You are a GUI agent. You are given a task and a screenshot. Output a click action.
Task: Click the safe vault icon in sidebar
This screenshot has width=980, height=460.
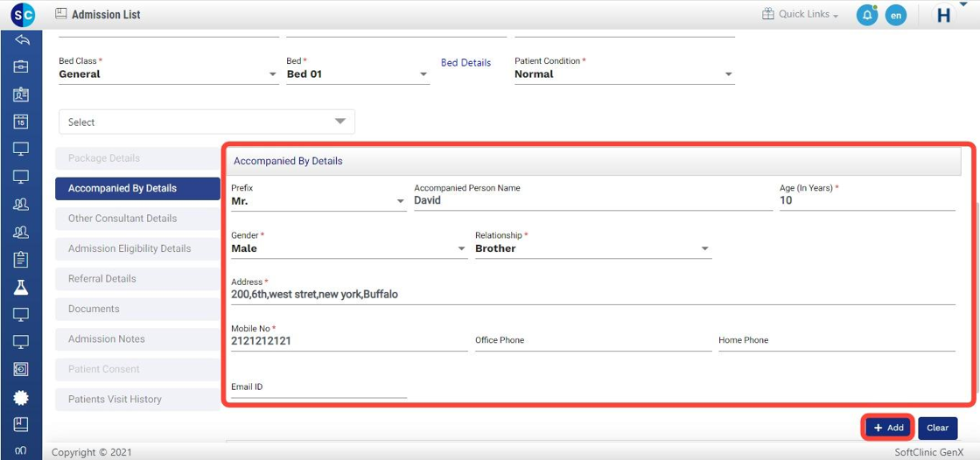(22, 370)
